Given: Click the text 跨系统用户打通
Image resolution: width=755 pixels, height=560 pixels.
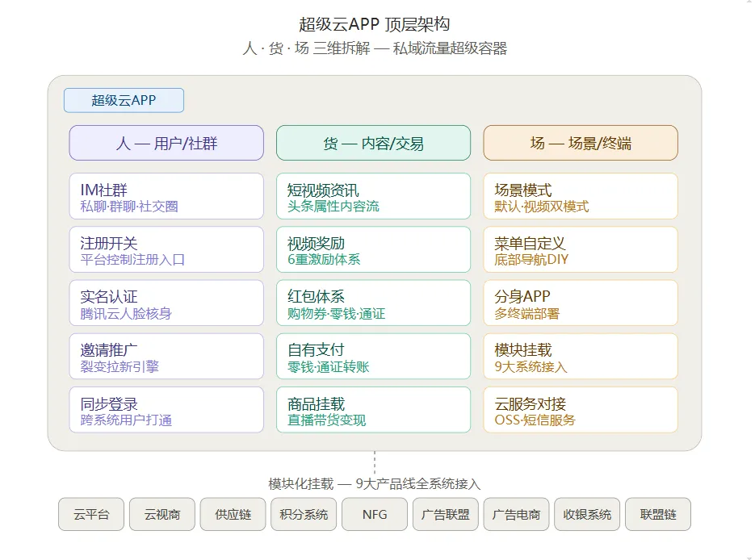Looking at the screenshot, I should click(x=126, y=420).
